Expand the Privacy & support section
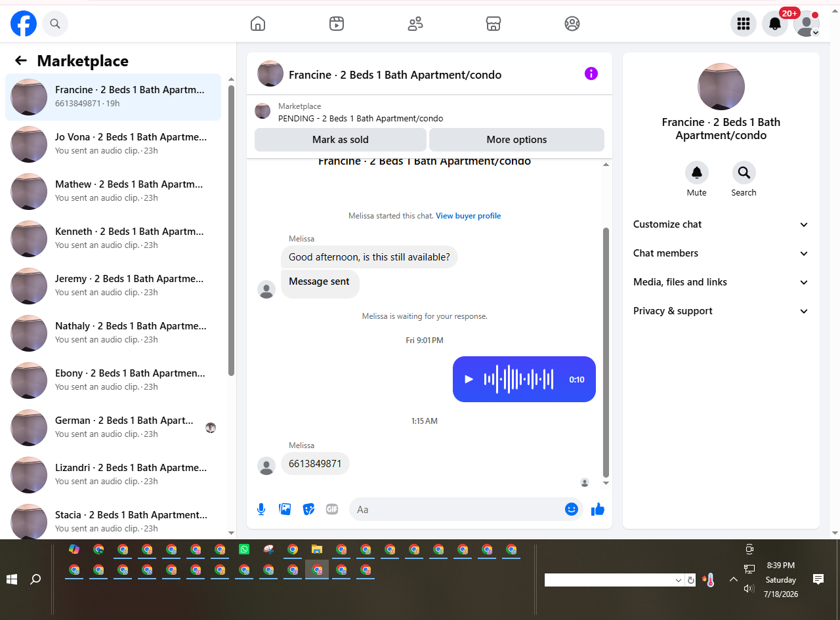 [x=721, y=311]
